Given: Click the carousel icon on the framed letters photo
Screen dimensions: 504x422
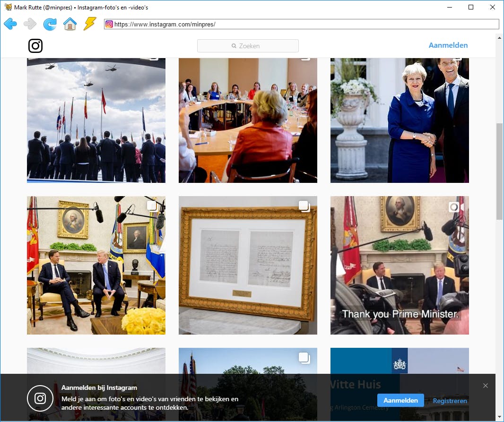Looking at the screenshot, I should point(304,206).
